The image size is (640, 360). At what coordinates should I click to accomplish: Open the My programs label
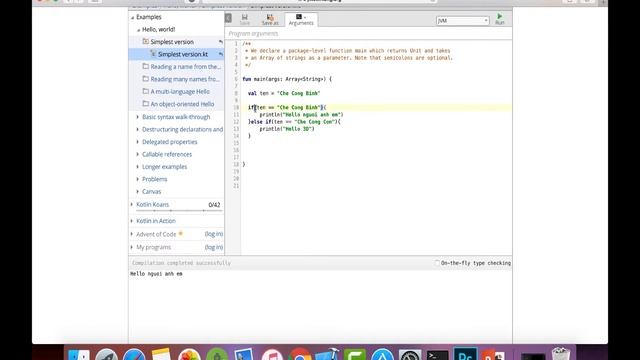coord(153,247)
